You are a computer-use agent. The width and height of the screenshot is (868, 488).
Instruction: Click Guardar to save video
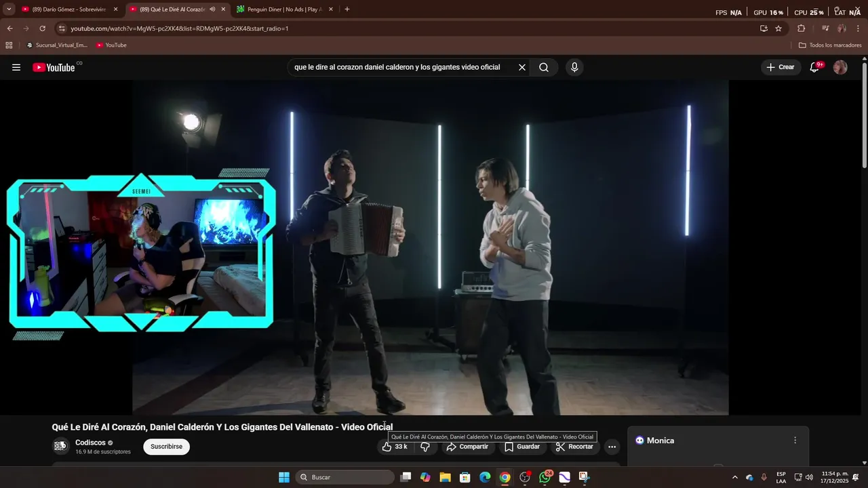coord(522,447)
